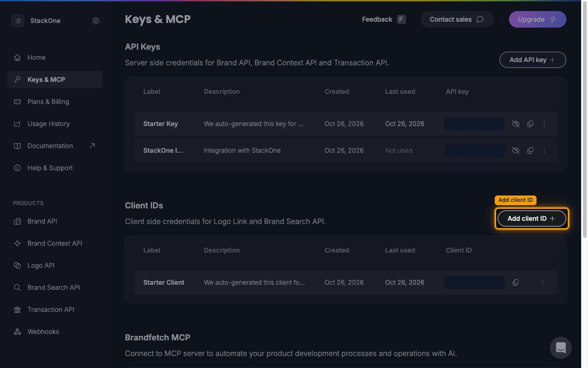
Task: Navigate to Brand API product
Action: [x=55, y=221]
